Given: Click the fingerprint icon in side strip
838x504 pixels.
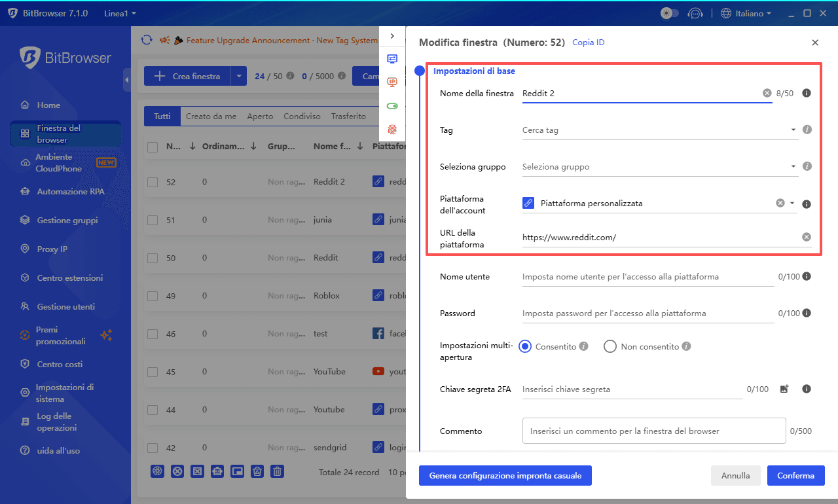Looking at the screenshot, I should 392,130.
